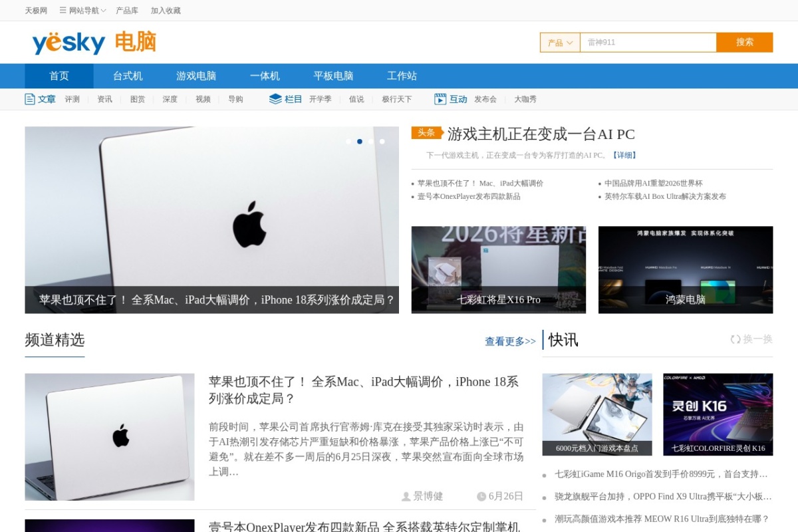Select the fourth carousel dot
Viewport: 798px width, 532px height.
pyautogui.click(x=382, y=141)
